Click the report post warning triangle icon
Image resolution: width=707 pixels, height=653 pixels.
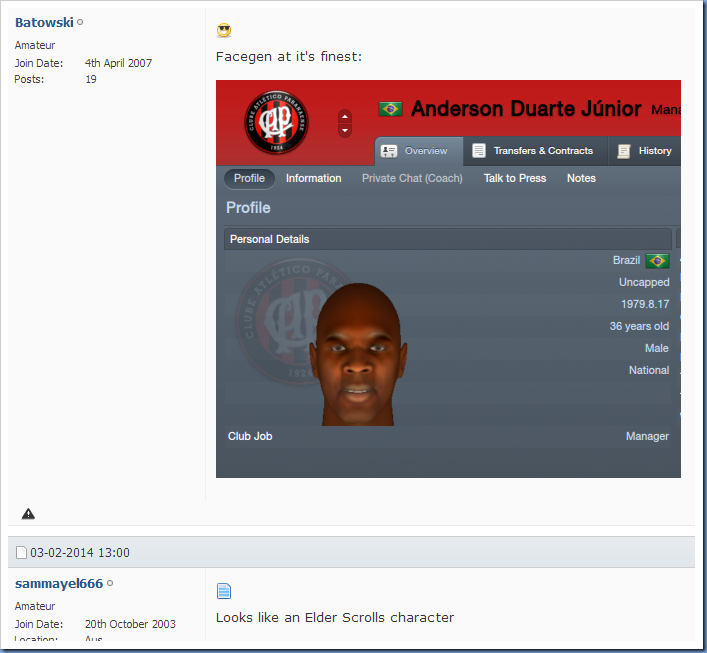click(28, 514)
